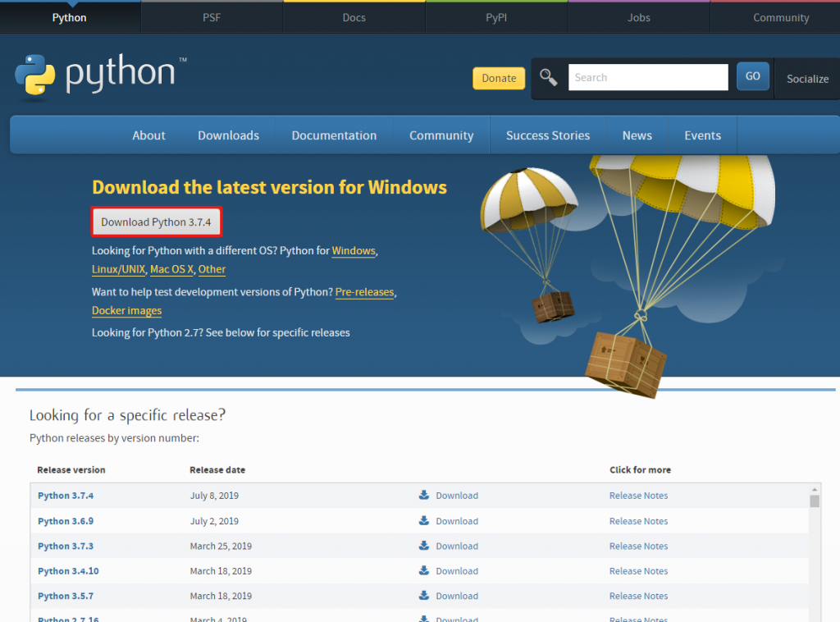
Task: Click the yellow Donate button
Action: 499,78
